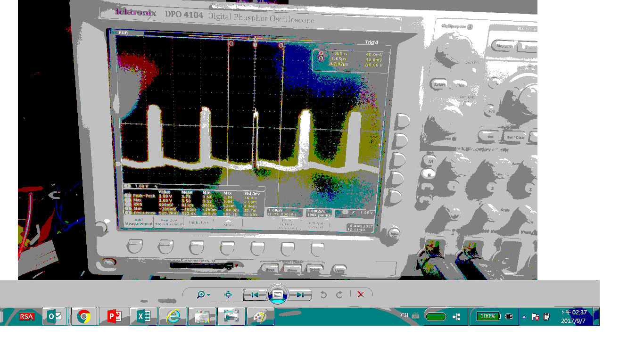Launch Outlook from the taskbar
This screenshot has height=362, width=644.
point(55,316)
